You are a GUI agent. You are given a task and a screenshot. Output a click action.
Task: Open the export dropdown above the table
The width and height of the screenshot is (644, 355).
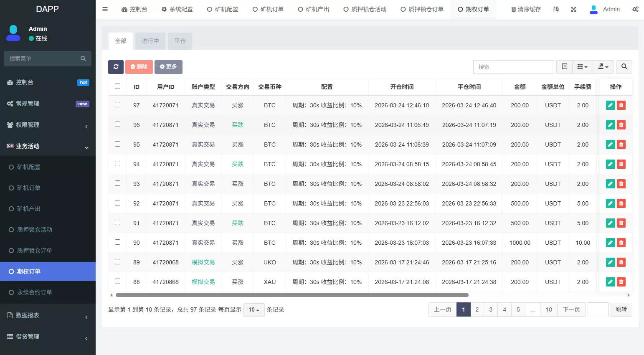pyautogui.click(x=603, y=67)
